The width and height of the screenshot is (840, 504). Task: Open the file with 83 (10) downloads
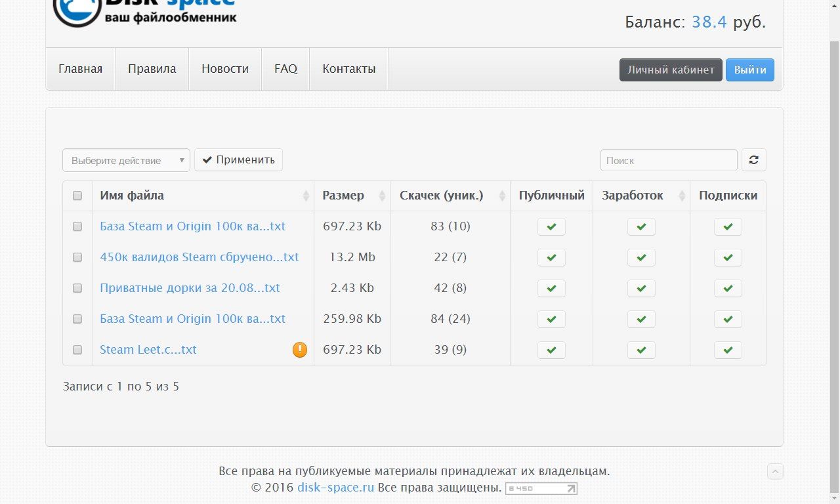pos(193,226)
